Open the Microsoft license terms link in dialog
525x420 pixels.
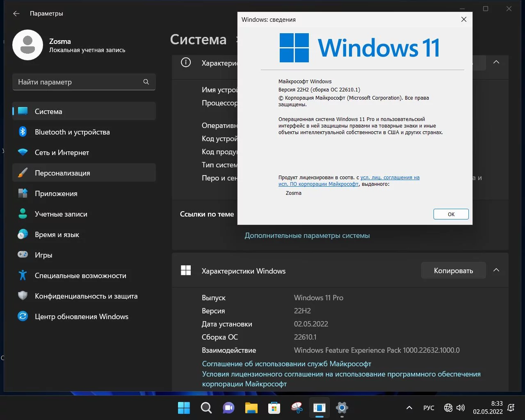390,178
